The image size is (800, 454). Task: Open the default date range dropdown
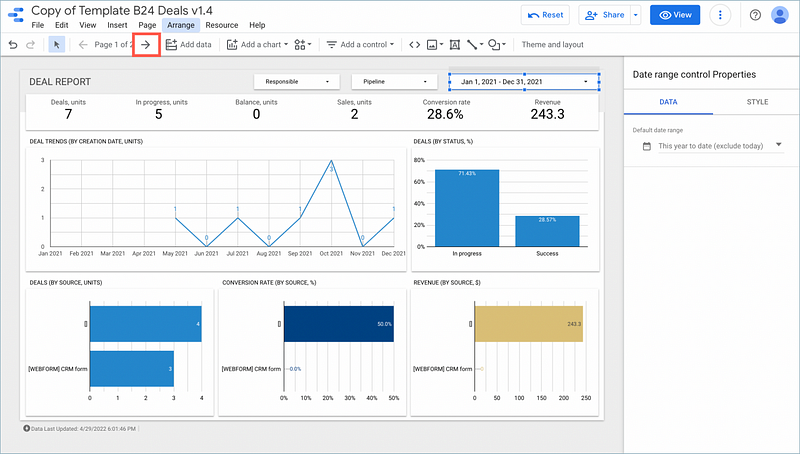pyautogui.click(x=712, y=146)
